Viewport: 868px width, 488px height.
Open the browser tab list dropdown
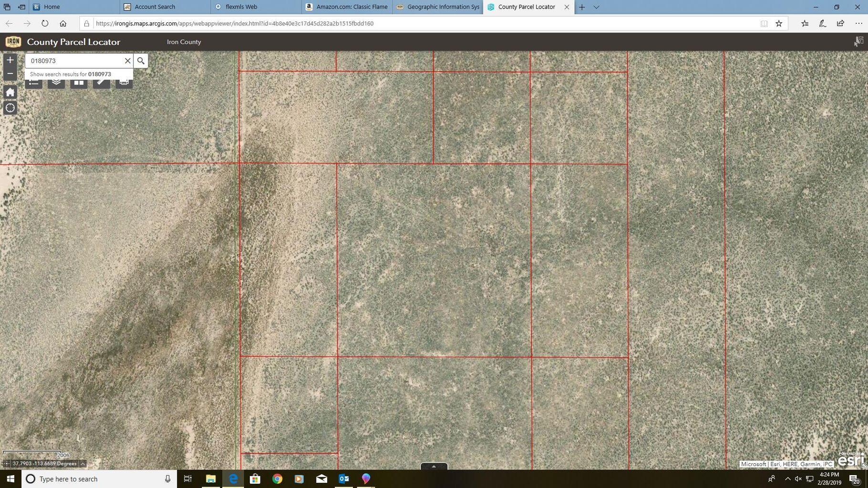point(596,7)
